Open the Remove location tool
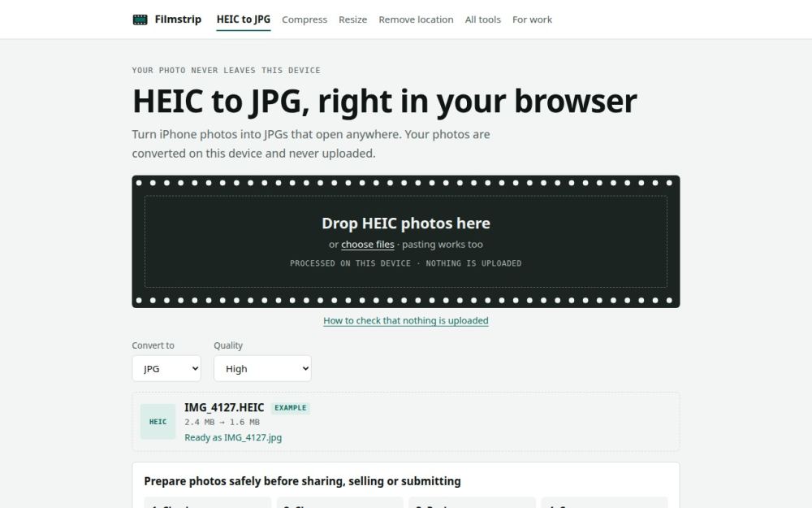The height and width of the screenshot is (508, 812). 416,20
